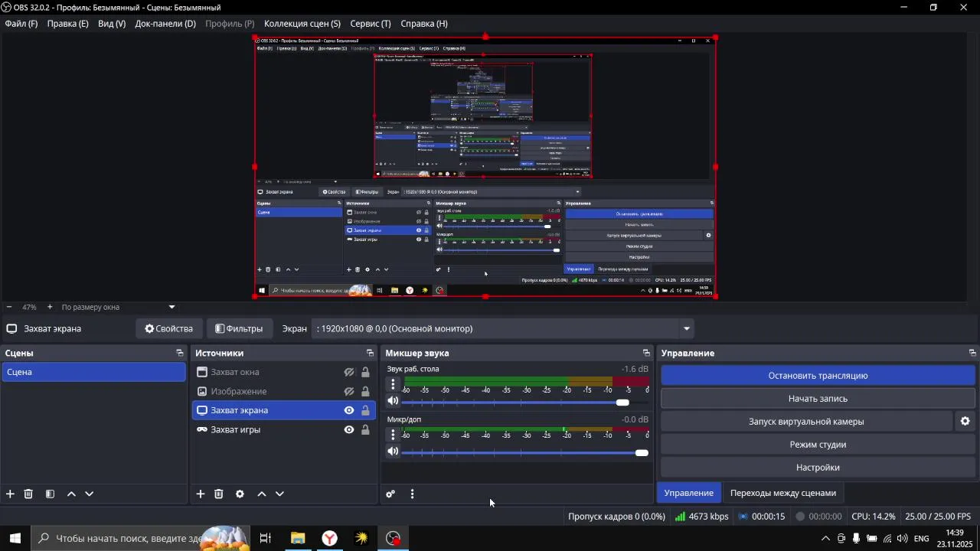The image size is (980, 551).
Task: Show Захват окна source via eye icon
Action: [x=349, y=372]
